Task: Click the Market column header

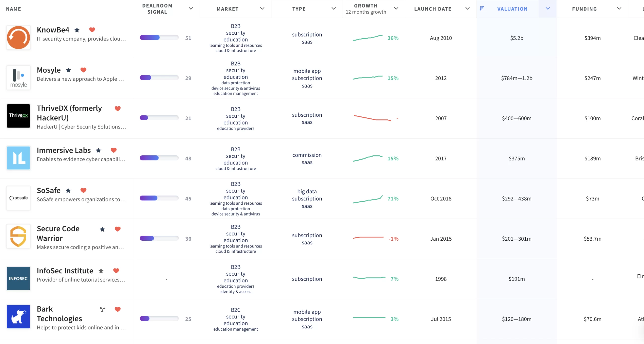Action: (x=227, y=9)
